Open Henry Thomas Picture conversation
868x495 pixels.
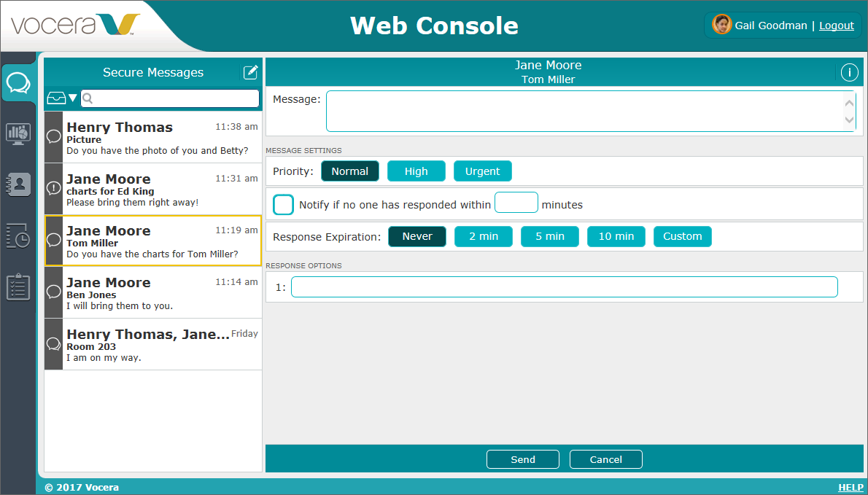[152, 137]
